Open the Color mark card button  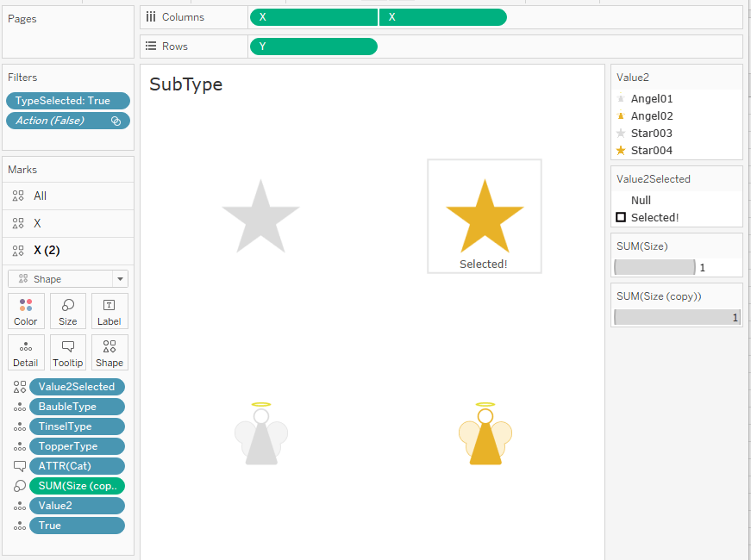26,311
